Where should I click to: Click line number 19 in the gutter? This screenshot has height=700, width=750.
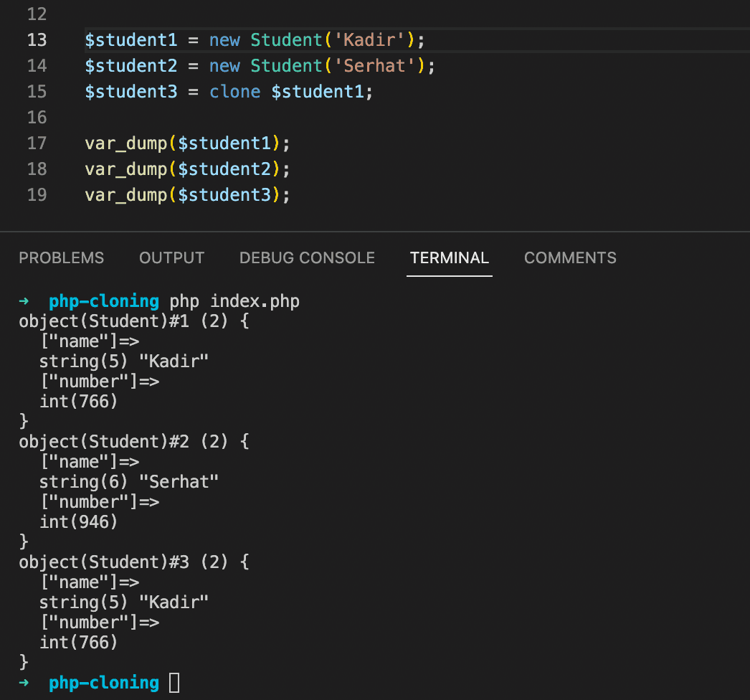(x=37, y=195)
